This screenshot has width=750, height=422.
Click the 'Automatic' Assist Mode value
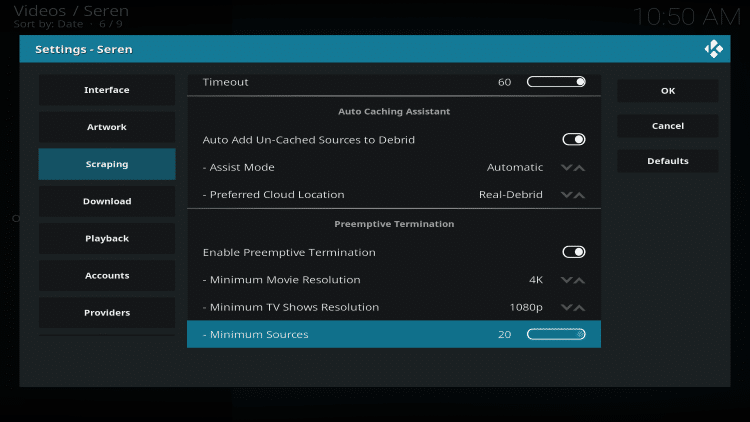515,167
